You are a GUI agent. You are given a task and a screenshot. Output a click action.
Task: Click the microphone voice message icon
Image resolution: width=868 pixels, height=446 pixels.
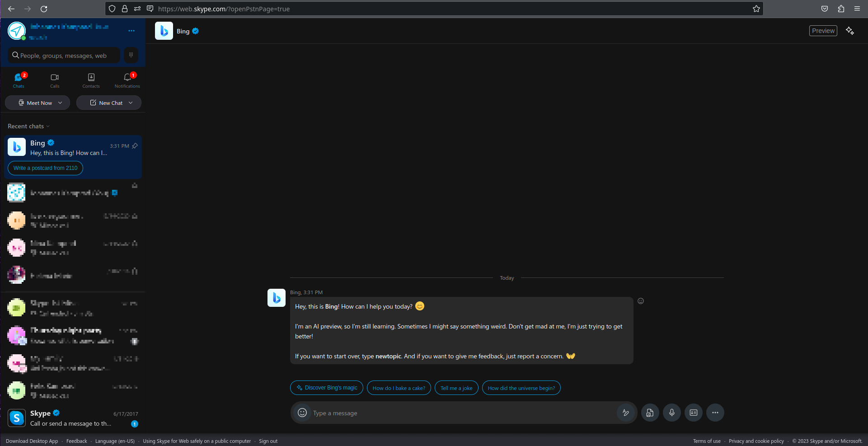click(672, 413)
